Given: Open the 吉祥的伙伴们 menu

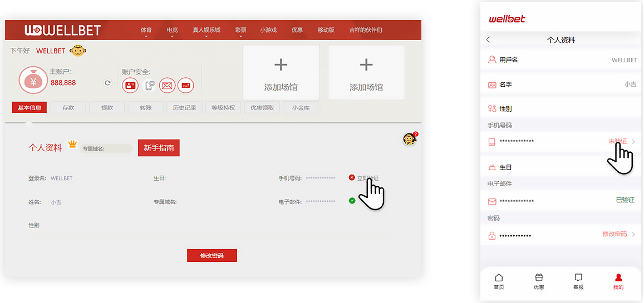Looking at the screenshot, I should (366, 30).
